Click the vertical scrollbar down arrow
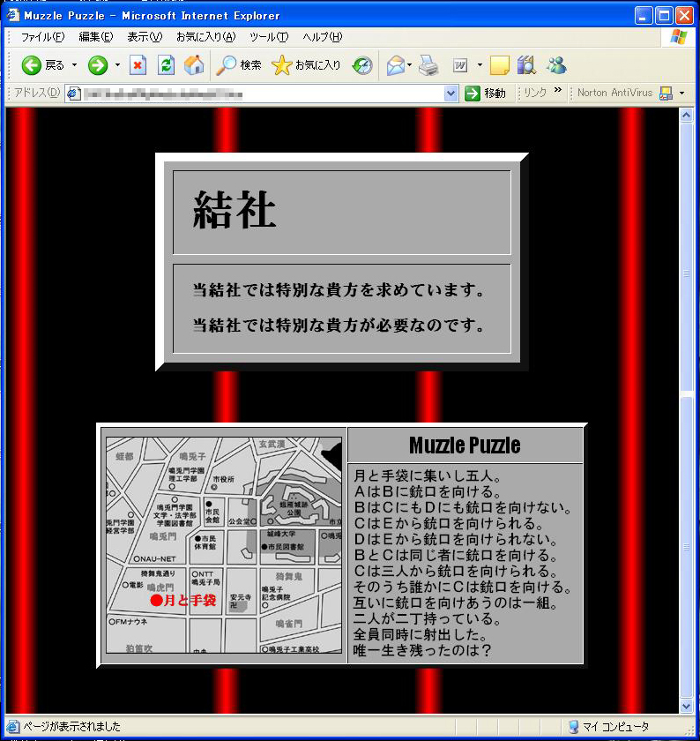 click(x=686, y=706)
